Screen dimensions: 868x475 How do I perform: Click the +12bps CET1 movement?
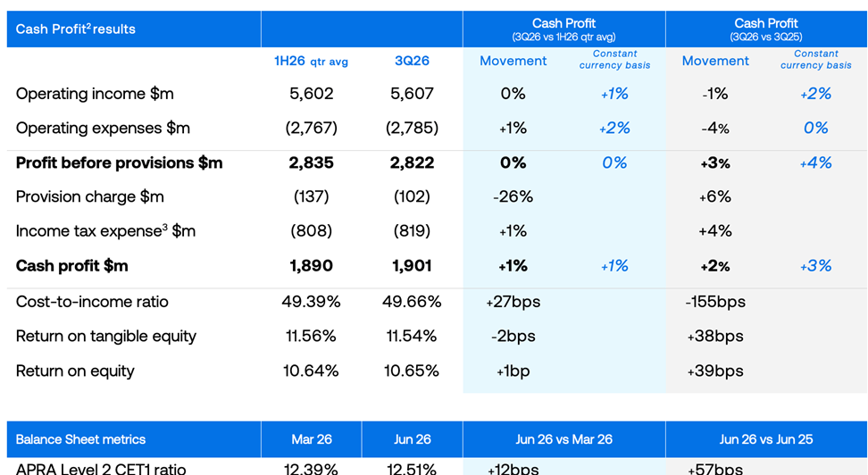pos(513,469)
